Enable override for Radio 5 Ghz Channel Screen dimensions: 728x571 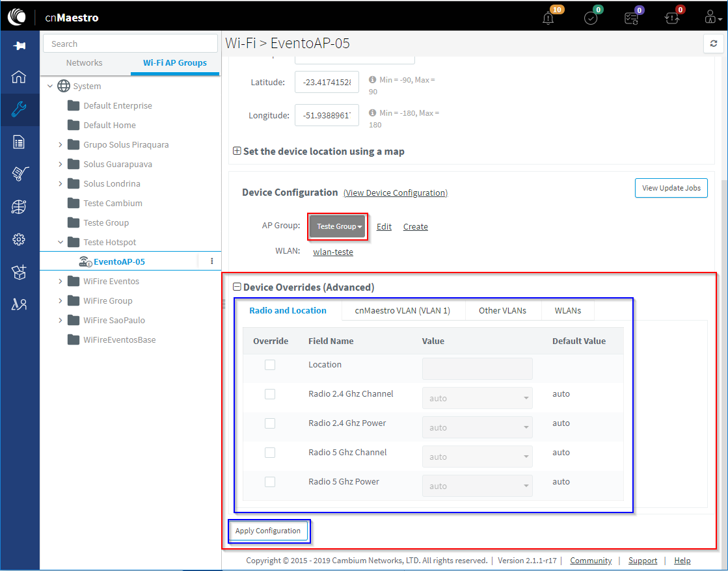point(270,453)
